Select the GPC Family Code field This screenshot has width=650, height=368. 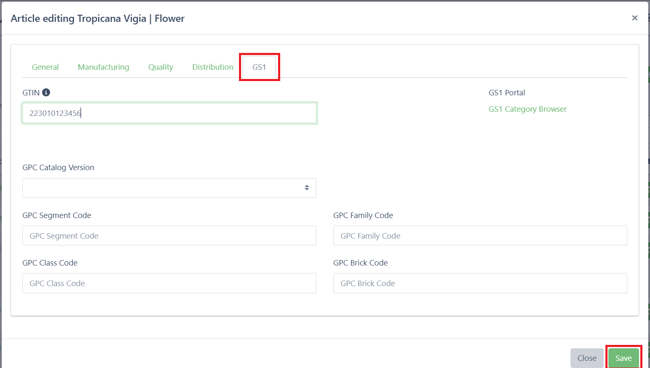tap(480, 236)
